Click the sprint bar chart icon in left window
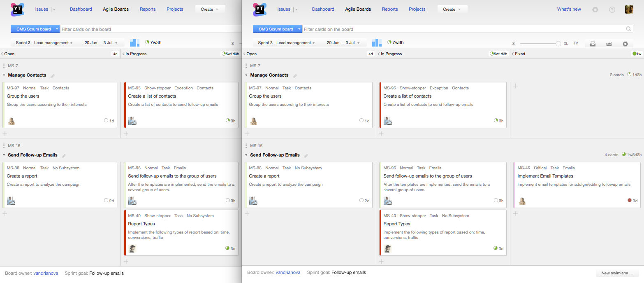Image resolution: width=644 pixels, height=283 pixels. click(134, 43)
